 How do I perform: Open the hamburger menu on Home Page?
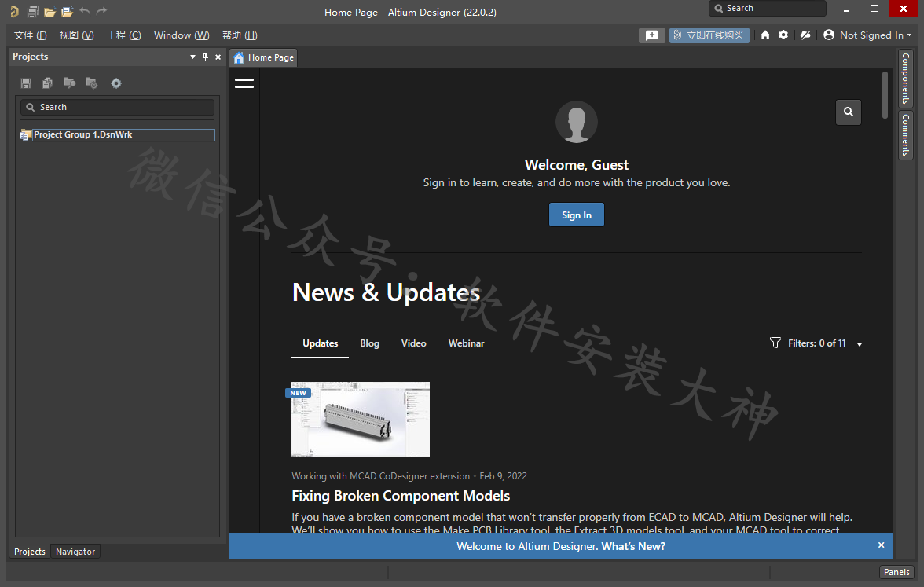tap(244, 83)
